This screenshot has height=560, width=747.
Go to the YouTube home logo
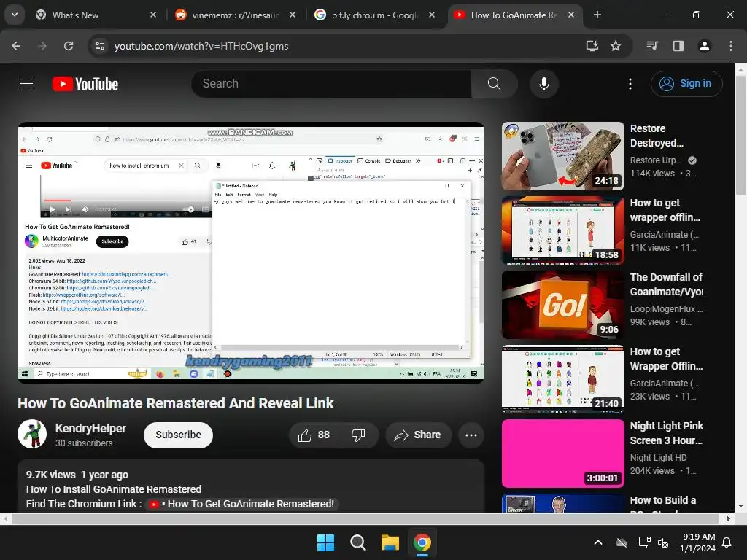click(85, 84)
